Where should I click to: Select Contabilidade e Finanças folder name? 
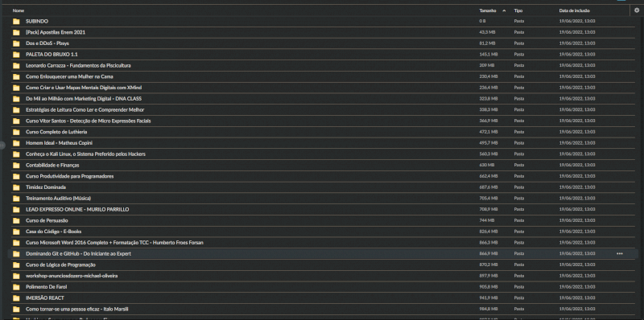point(52,166)
